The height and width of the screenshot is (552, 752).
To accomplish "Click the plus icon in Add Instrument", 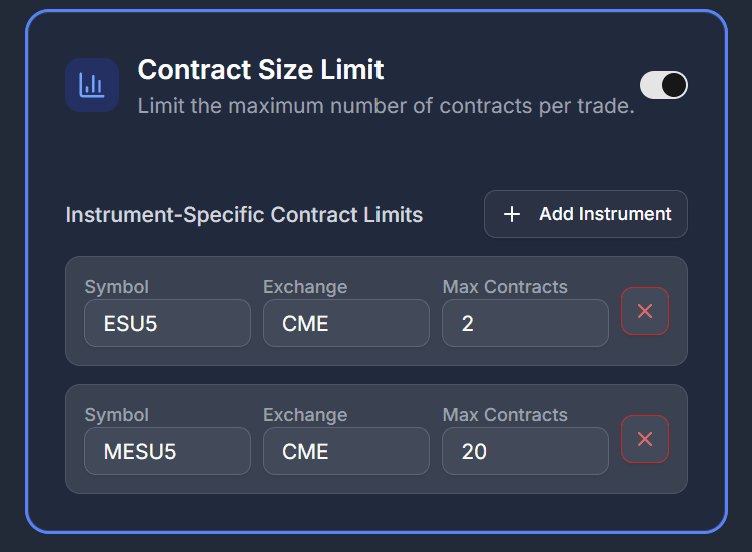I will (512, 214).
